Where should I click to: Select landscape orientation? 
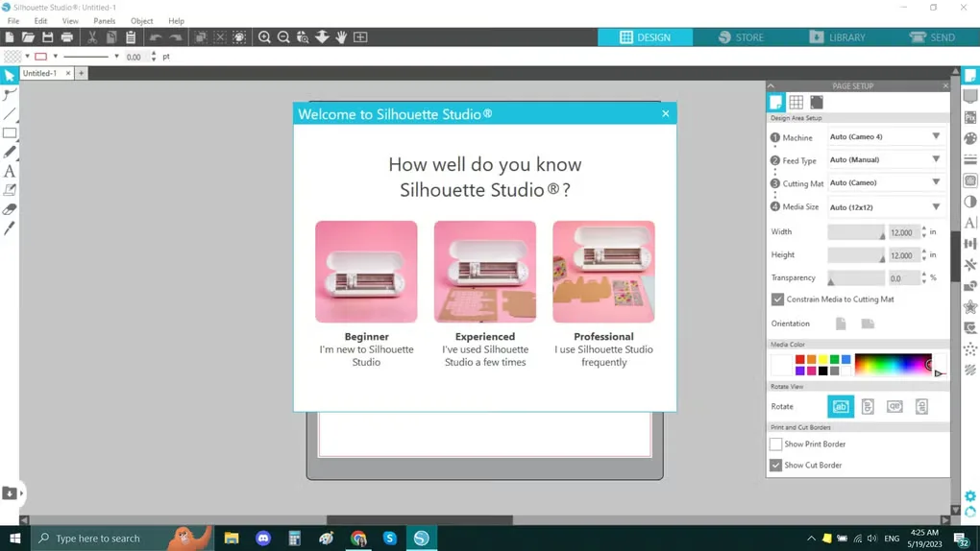click(x=868, y=323)
